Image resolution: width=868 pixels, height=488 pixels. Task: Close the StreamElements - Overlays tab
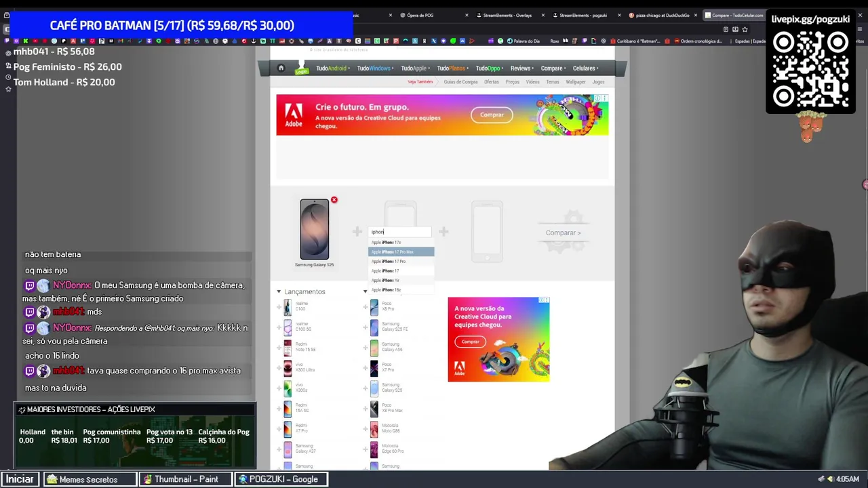543,15
